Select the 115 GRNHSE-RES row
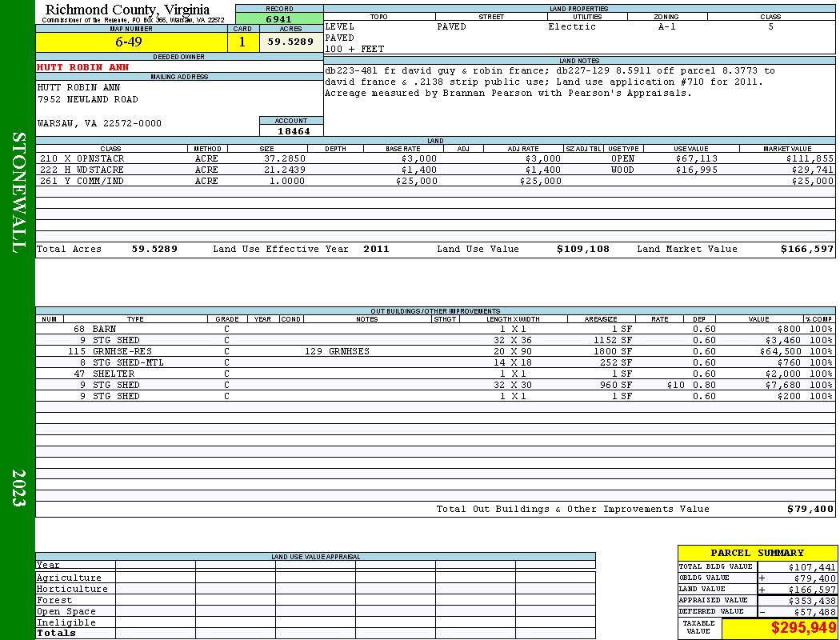Viewport: 840px width, 640px height. [x=435, y=351]
